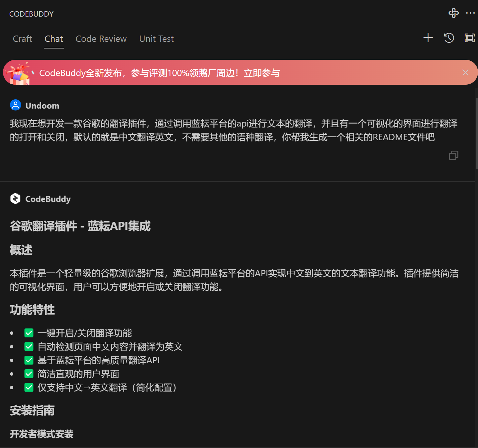Toggle the 基于蓝耘平台的高质量翻译API checkbox
The height and width of the screenshot is (448, 478).
29,360
